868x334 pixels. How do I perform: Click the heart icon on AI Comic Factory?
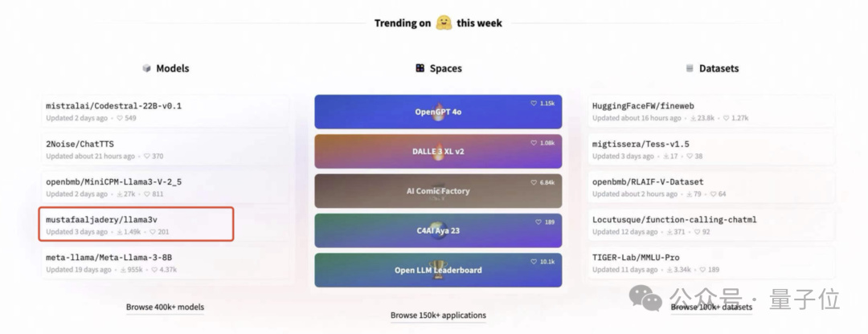[534, 182]
